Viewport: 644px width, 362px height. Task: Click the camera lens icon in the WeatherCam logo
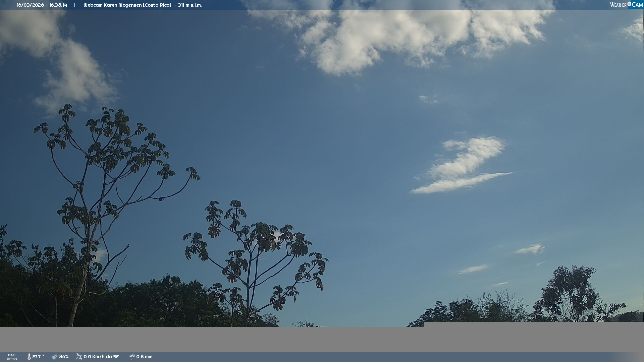[x=629, y=4]
